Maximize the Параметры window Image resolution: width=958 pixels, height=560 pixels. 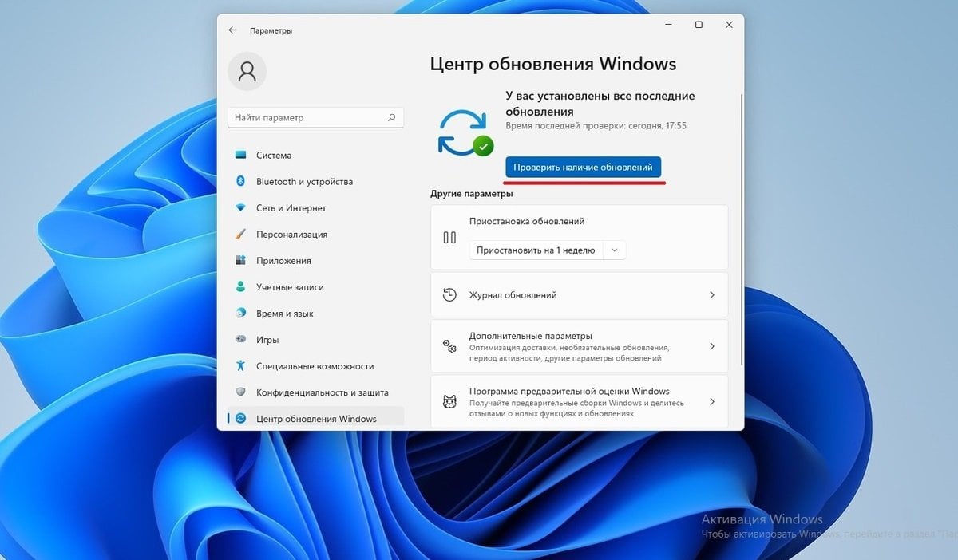[699, 25]
